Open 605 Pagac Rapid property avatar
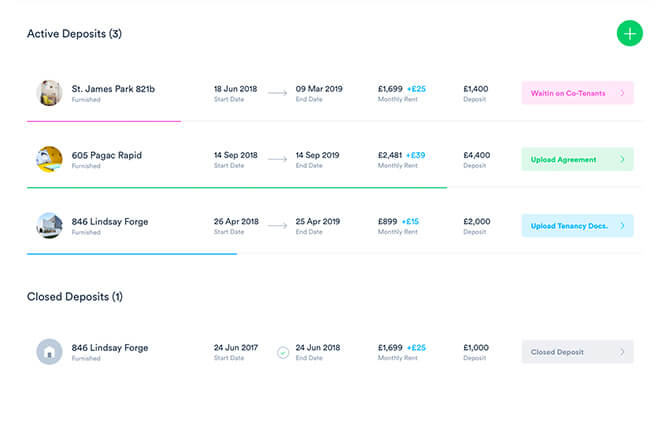Viewport: 670px width, 430px height. click(x=50, y=159)
